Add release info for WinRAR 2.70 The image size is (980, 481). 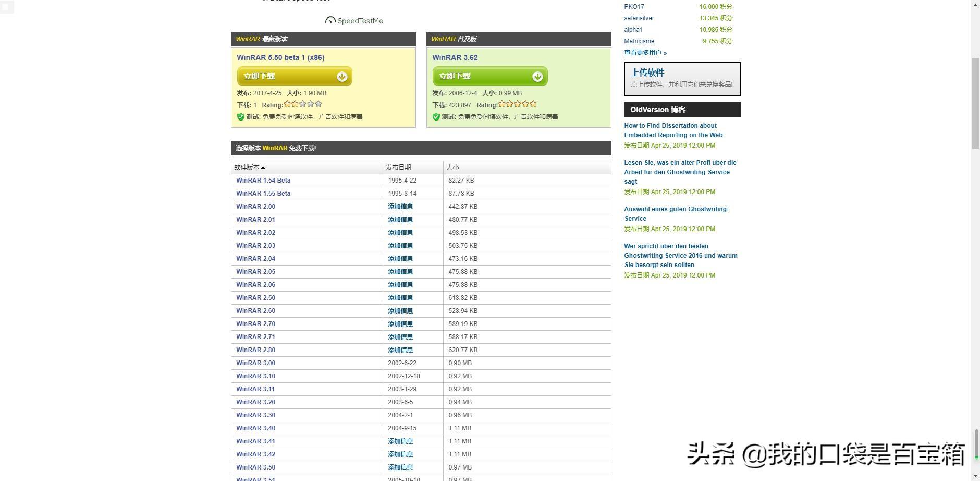coord(400,324)
